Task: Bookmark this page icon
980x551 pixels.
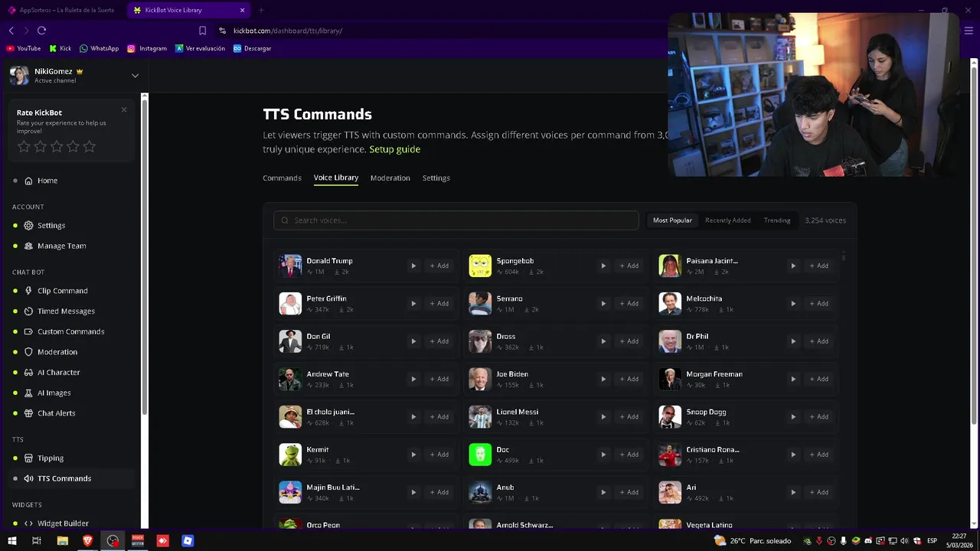Action: click(202, 31)
